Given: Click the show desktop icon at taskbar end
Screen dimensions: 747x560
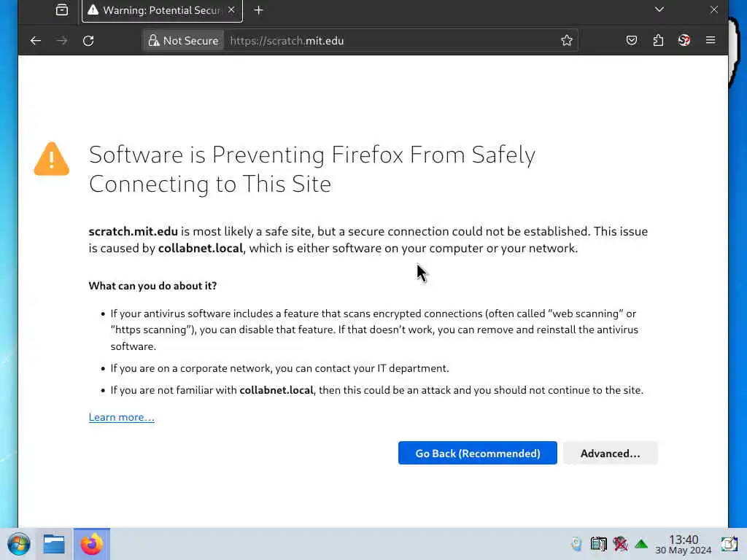Looking at the screenshot, I should [x=729, y=544].
